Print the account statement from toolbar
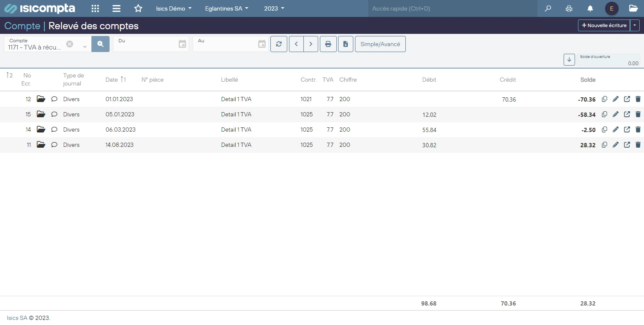This screenshot has width=644, height=325. pos(328,44)
